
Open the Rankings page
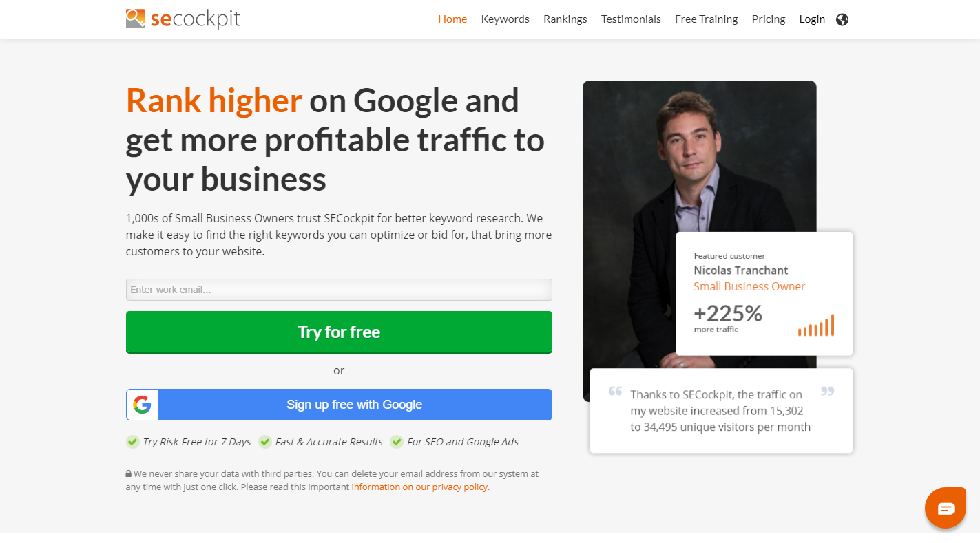click(565, 19)
